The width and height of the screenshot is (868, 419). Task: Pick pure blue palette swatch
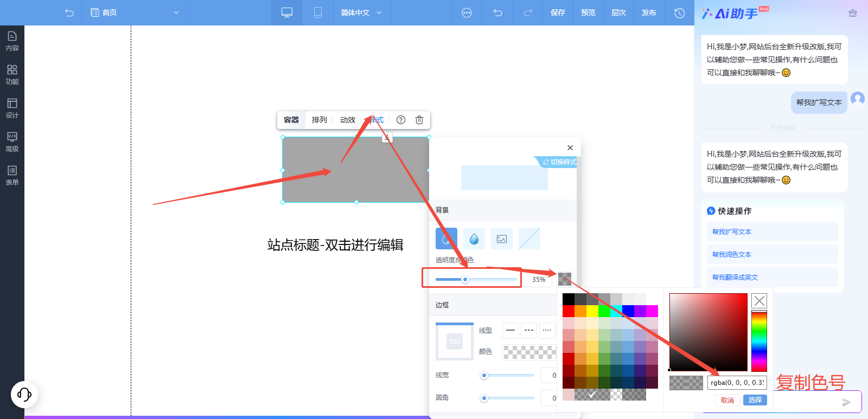(628, 311)
